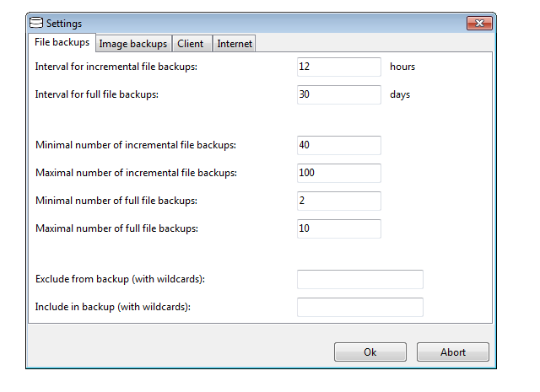540x392 pixels.
Task: Focus the Include in backup wildcards field
Action: (359, 307)
